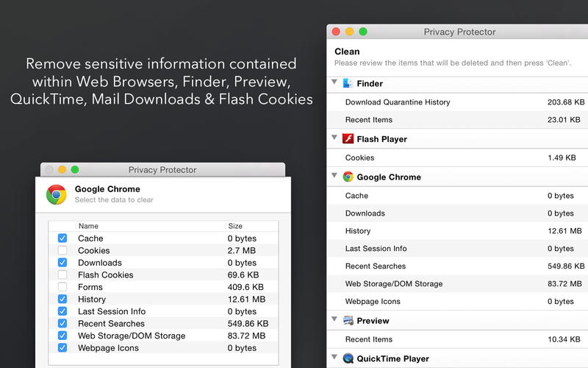Image resolution: width=588 pixels, height=368 pixels.
Task: Click the QuickTime Player icon in Clean list
Action: [348, 358]
